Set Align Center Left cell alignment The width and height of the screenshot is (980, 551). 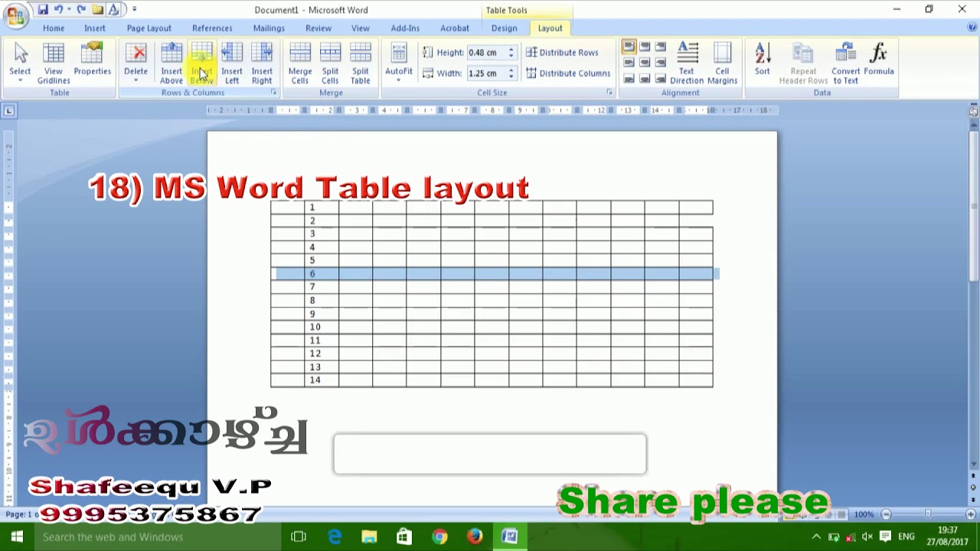tap(629, 62)
